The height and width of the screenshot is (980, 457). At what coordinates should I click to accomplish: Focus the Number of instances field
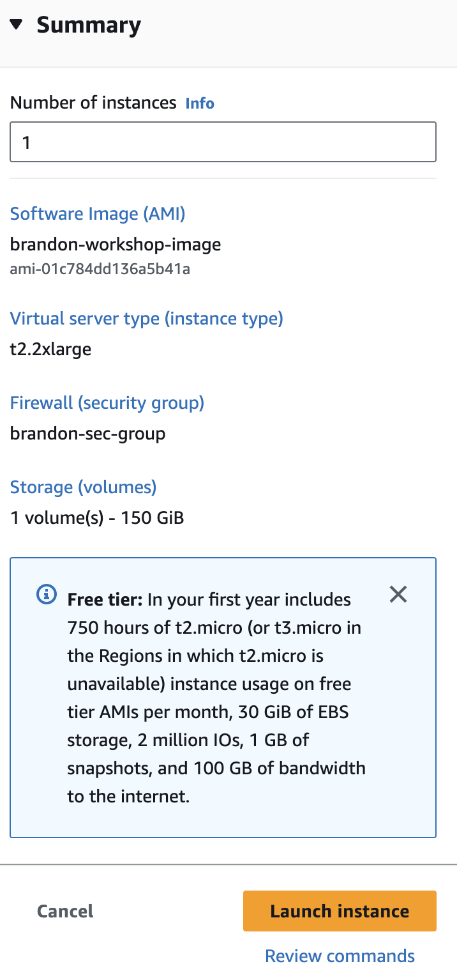(x=223, y=142)
